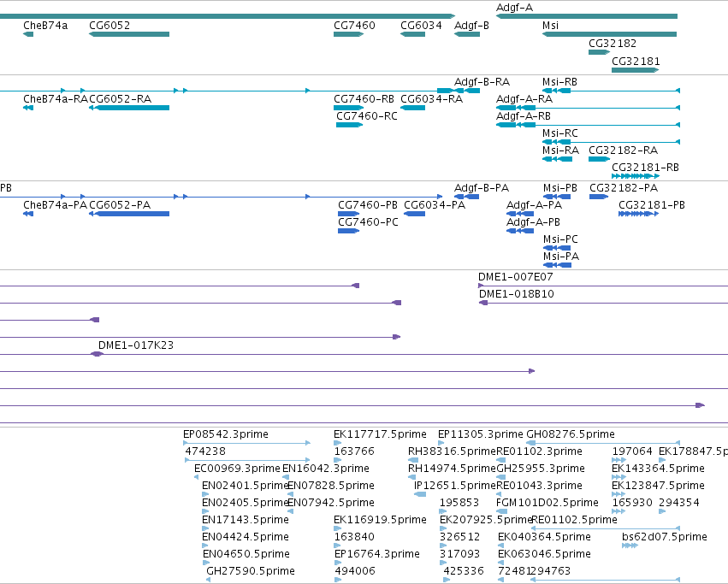Select the 'Adgf-A' gene label
The image size is (728, 584).
pyautogui.click(x=514, y=8)
